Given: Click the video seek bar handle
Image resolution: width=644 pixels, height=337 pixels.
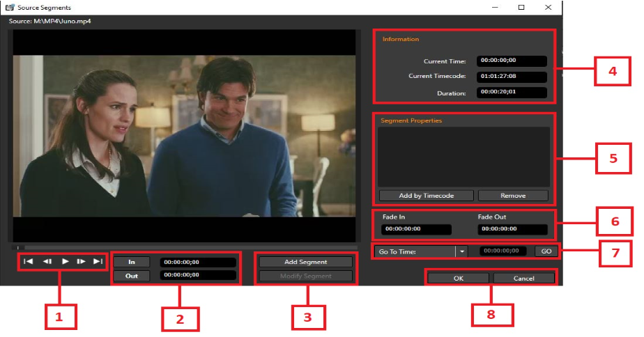Looking at the screenshot, I should pos(18,247).
